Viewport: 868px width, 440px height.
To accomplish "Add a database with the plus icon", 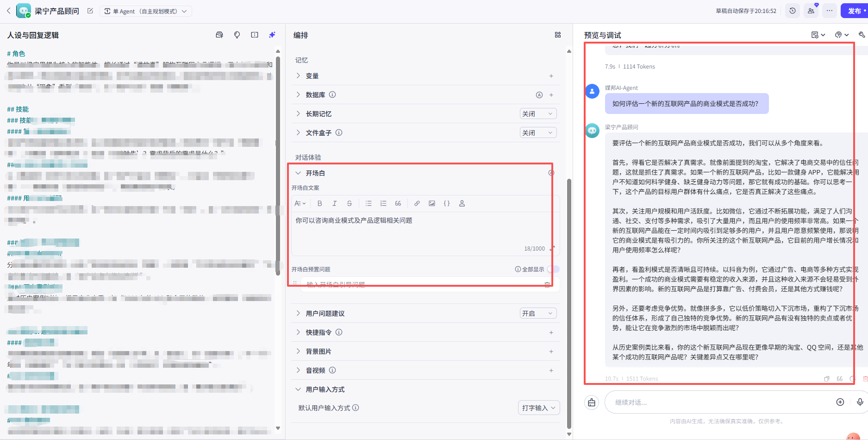I will [x=551, y=95].
